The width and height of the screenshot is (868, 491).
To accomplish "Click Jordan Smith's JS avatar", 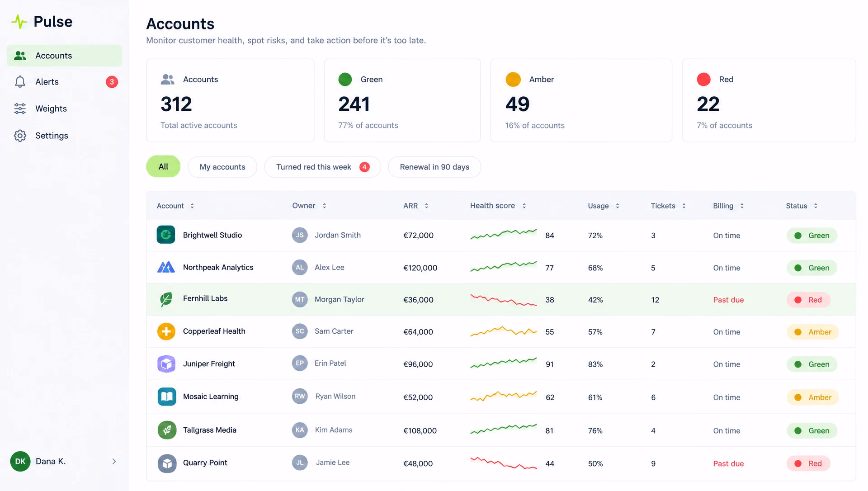I will click(300, 235).
